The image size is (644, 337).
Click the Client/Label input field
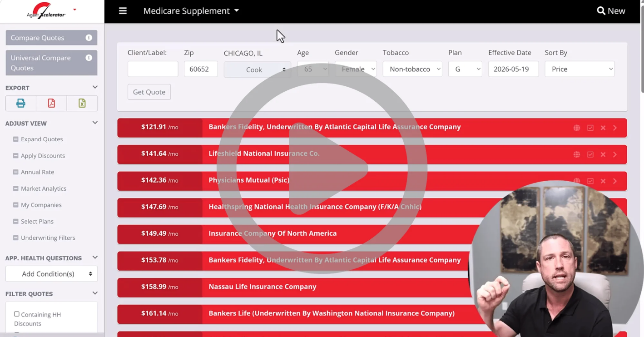pos(153,69)
